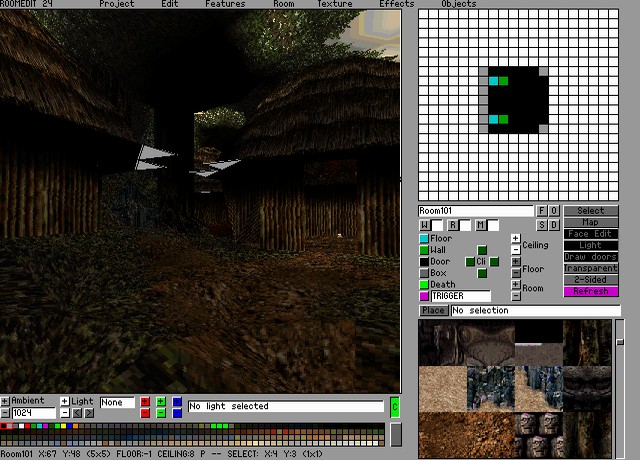The image size is (640, 460).
Task: Toggle the Transparent mode button
Action: (x=591, y=268)
